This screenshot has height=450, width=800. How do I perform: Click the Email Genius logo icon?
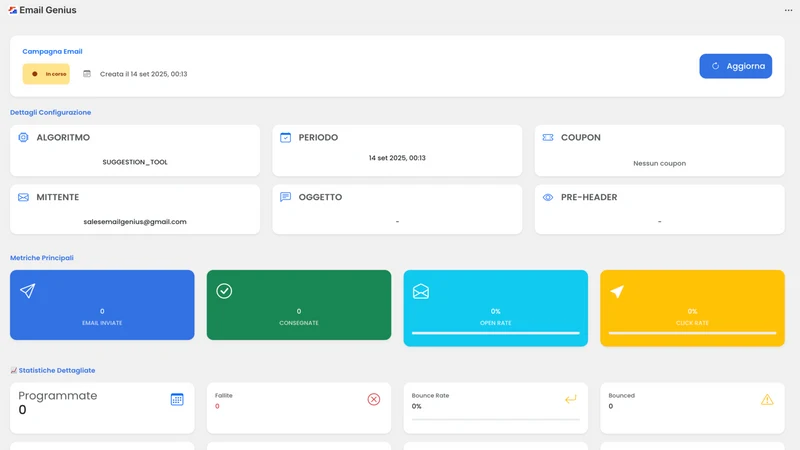tap(13, 10)
